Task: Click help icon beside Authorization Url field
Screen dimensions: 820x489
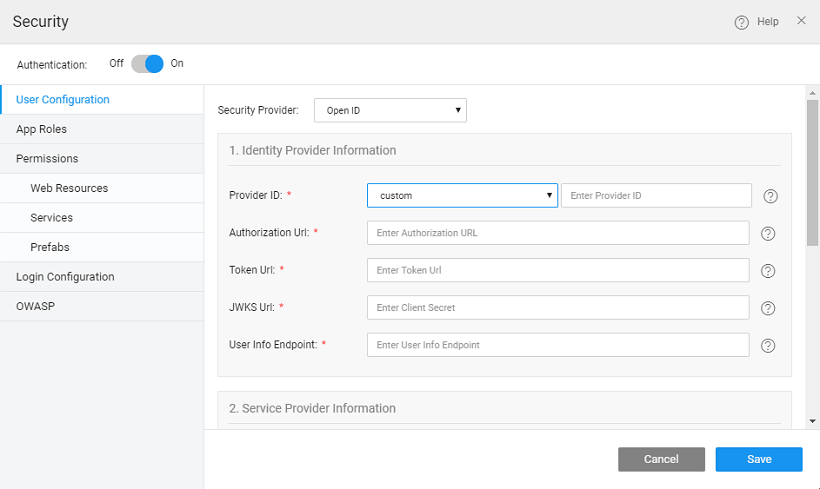Action: click(768, 233)
